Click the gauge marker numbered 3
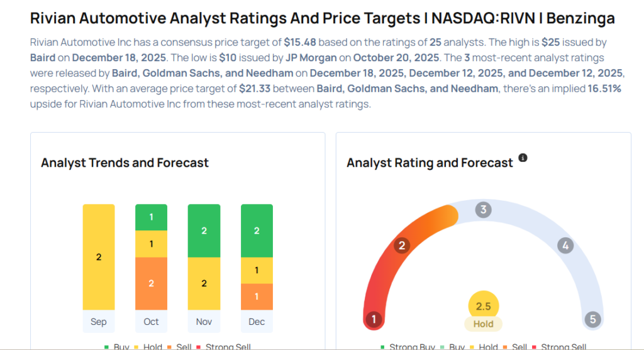644x350 pixels. coord(483,210)
